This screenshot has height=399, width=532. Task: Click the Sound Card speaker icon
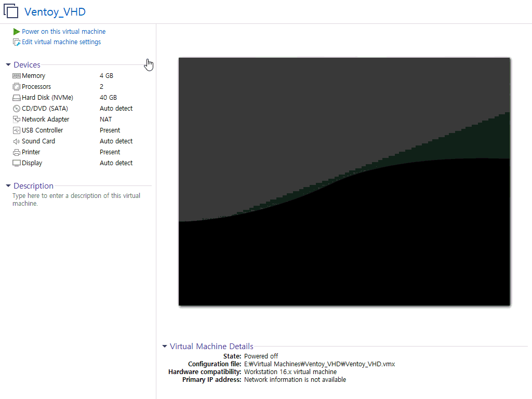tap(16, 141)
